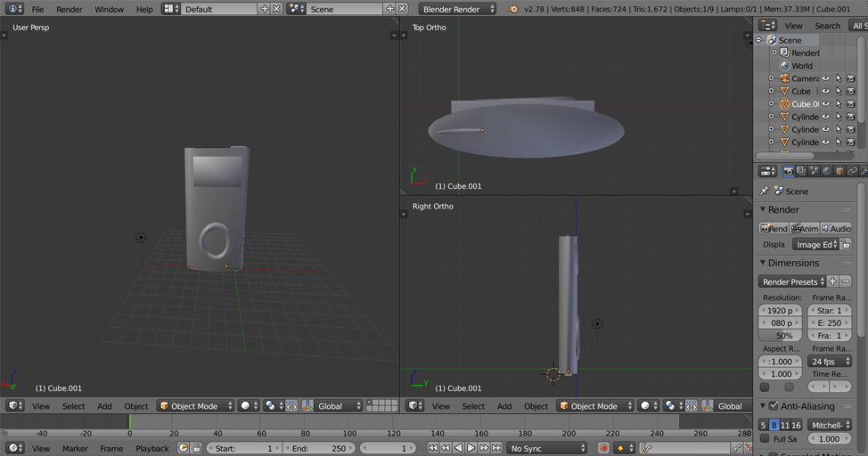Open the Window menu in top bar
Screen dimensions: 868x456
pyautogui.click(x=109, y=9)
